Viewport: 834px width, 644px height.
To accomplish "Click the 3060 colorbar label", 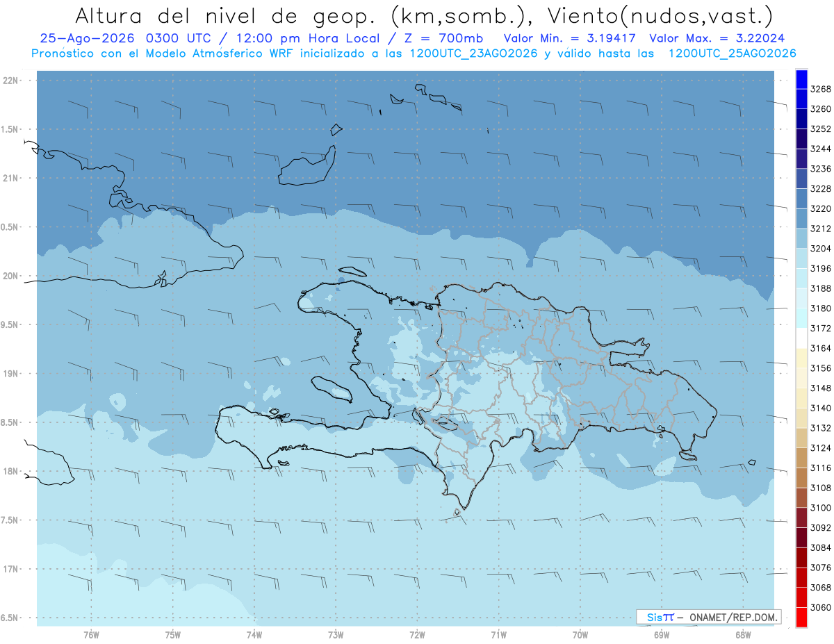I will [x=820, y=607].
